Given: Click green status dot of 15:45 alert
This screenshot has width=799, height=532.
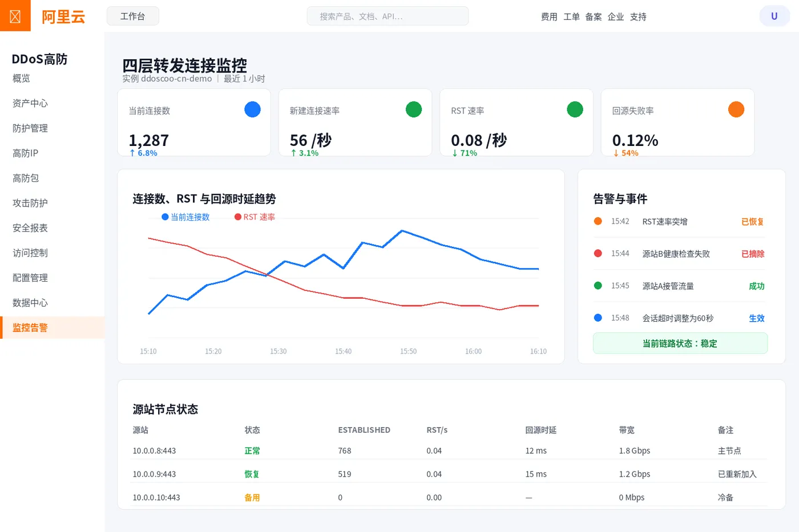Looking at the screenshot, I should tap(598, 286).
